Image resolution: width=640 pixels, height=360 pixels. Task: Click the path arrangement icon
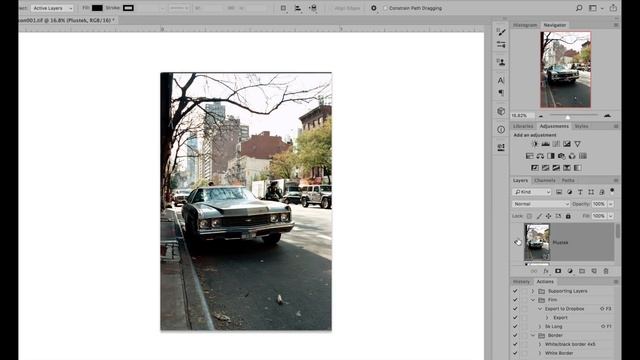tap(313, 8)
